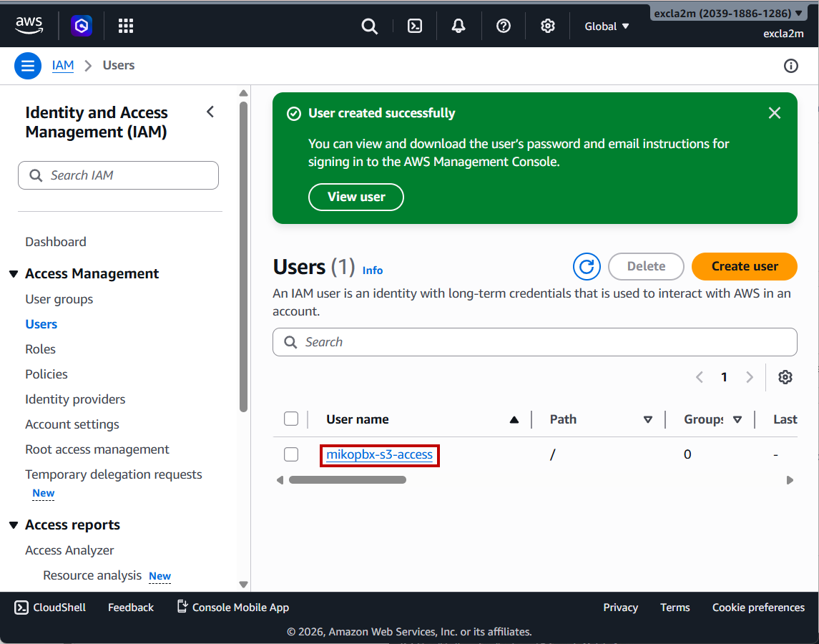The image size is (819, 644).
Task: Open Policies in the IAM sidebar
Action: pyautogui.click(x=46, y=374)
